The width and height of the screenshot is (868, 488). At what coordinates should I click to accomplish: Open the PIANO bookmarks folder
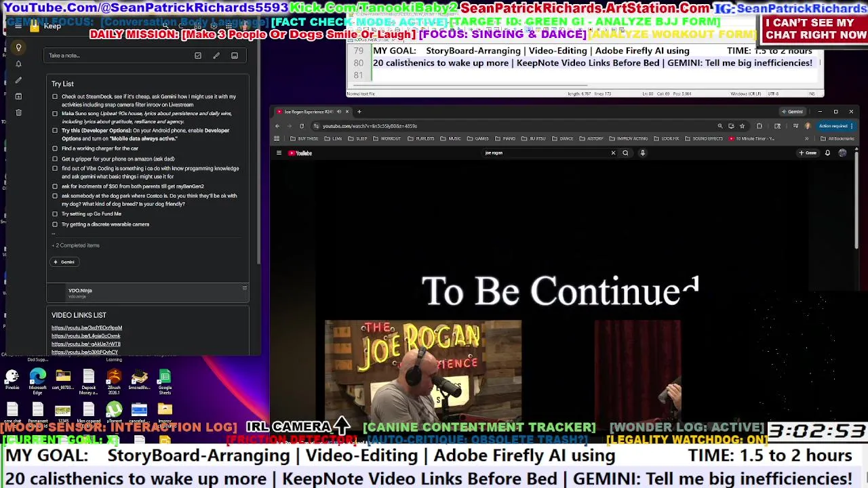(x=505, y=139)
